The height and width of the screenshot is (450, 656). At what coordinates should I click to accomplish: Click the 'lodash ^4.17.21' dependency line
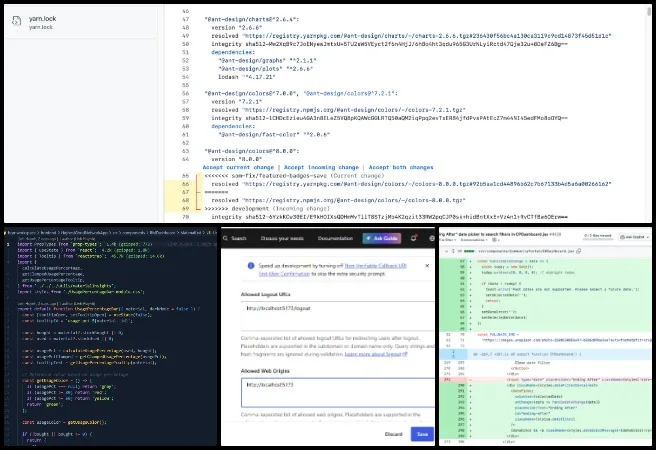pyautogui.click(x=246, y=77)
